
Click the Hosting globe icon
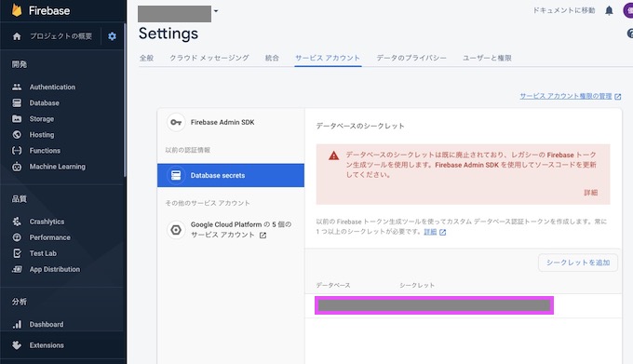[x=17, y=134]
